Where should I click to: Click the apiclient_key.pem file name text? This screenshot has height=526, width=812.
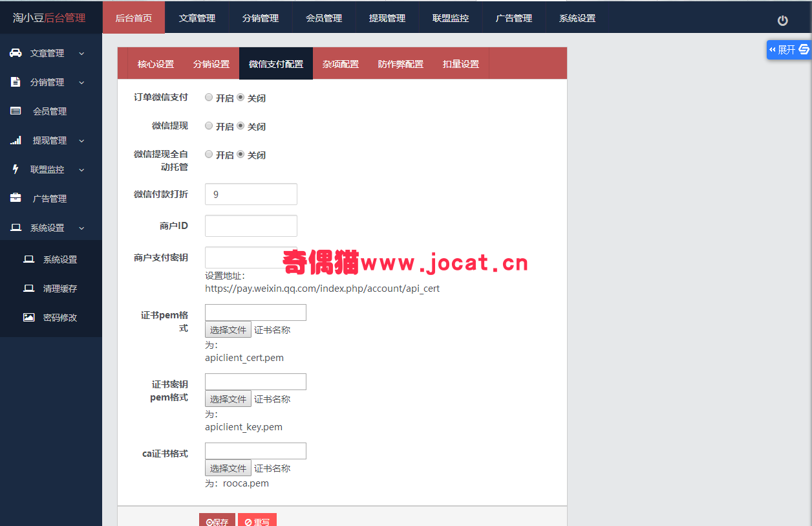(x=244, y=427)
